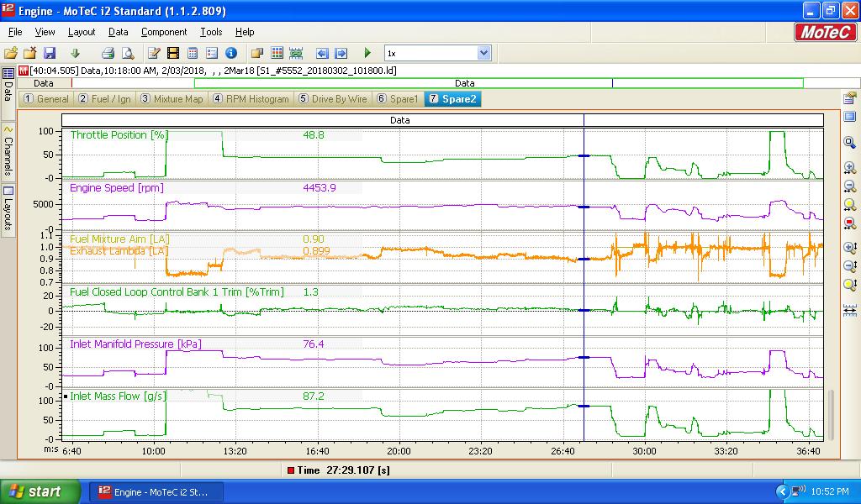The image size is (861, 504).
Task: Click the log file title line 2Mar18
Action: pos(213,71)
